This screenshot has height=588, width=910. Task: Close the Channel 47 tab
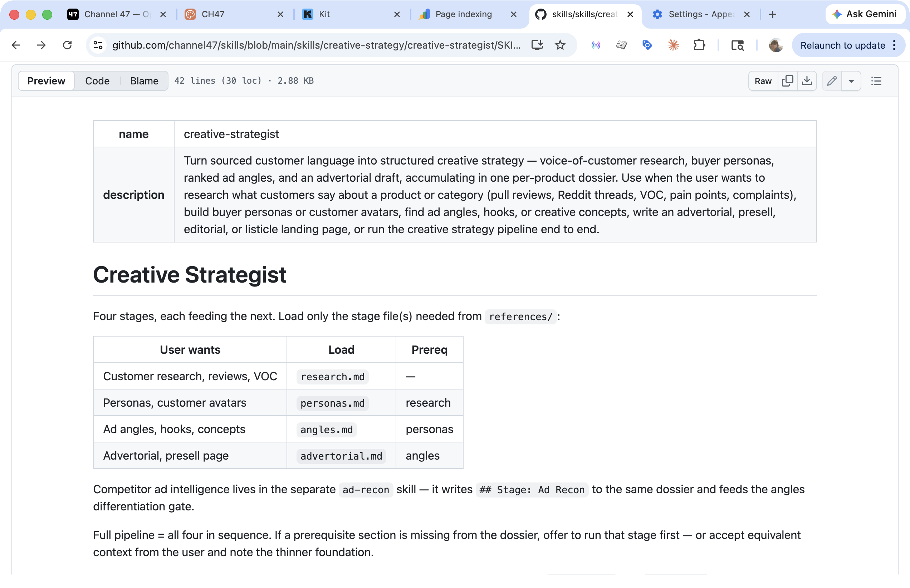(163, 14)
